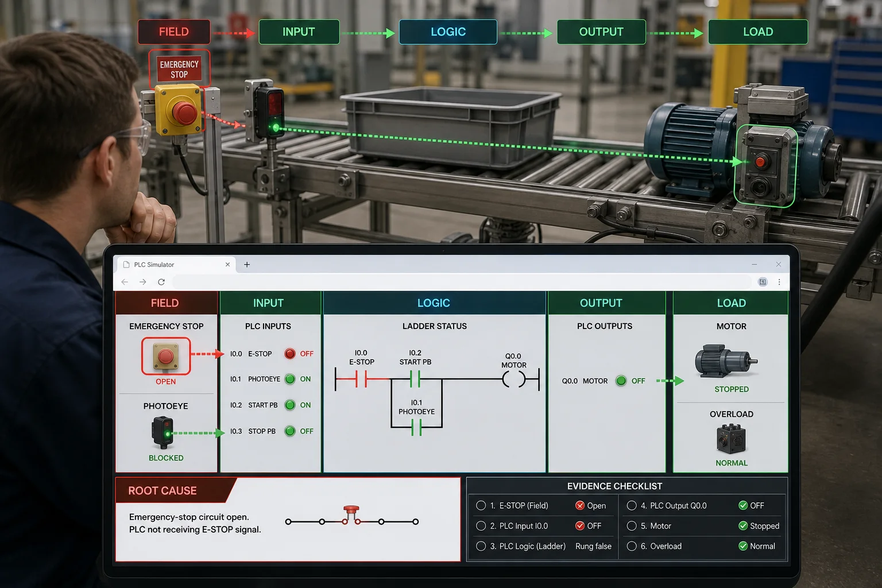Select checklist item 6 Overload
Image resolution: width=882 pixels, height=588 pixels.
click(x=632, y=547)
